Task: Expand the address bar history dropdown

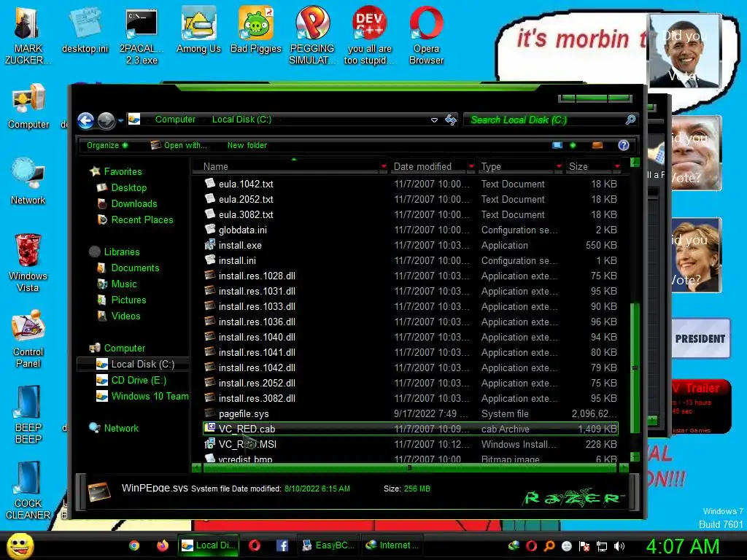Action: tap(434, 120)
